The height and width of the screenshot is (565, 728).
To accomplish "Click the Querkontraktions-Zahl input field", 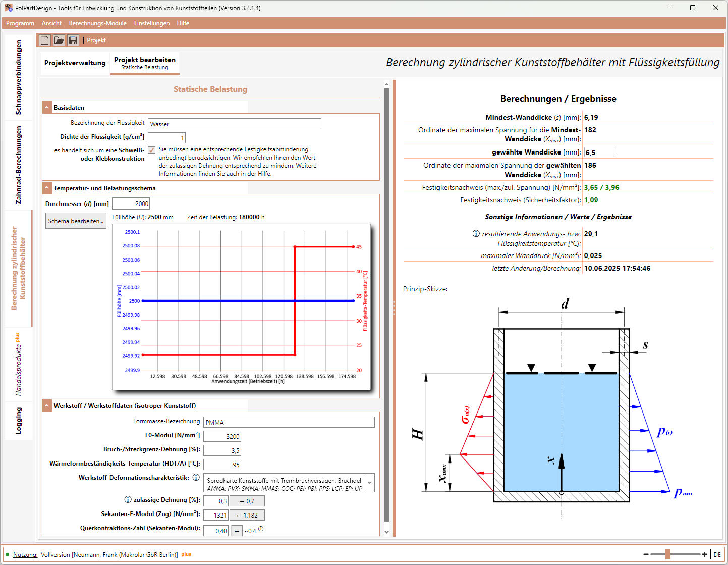I will click(x=216, y=531).
